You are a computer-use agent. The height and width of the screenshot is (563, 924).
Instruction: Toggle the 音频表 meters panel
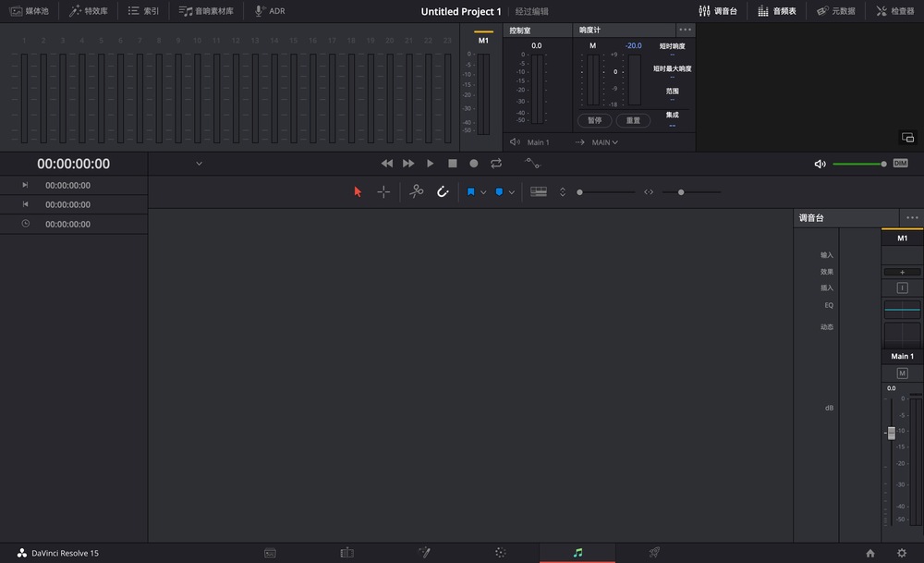point(777,10)
